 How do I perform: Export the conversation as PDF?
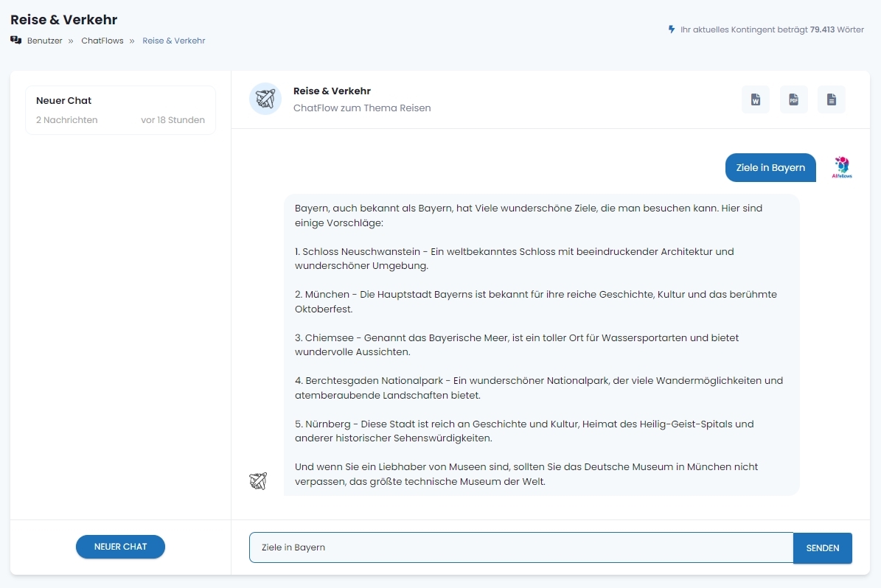(793, 99)
